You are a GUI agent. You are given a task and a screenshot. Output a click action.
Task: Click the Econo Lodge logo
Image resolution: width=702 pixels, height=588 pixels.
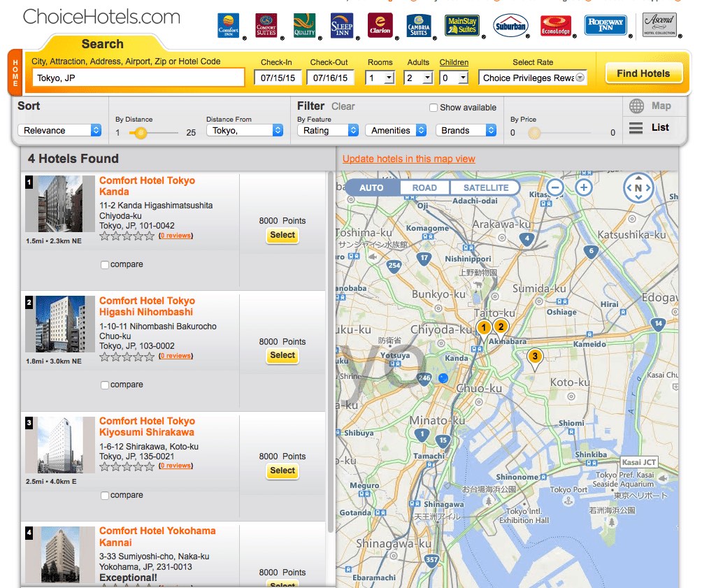click(x=556, y=26)
